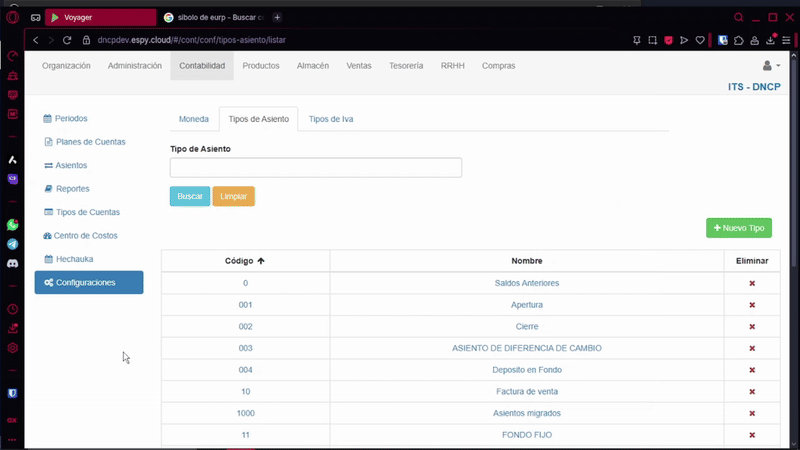The height and width of the screenshot is (450, 800).
Task: Open the Tesorería menu
Action: [406, 66]
